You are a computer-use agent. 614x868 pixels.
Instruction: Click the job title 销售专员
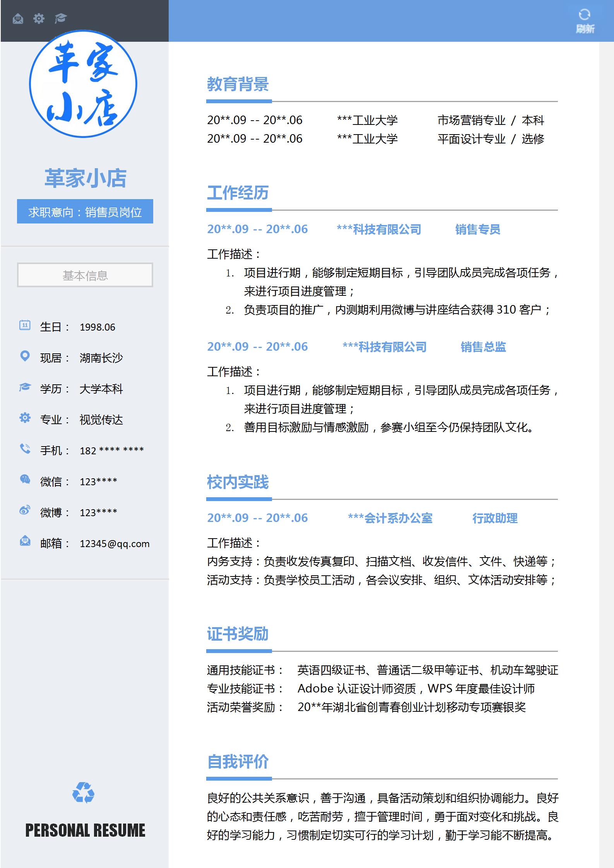click(478, 229)
